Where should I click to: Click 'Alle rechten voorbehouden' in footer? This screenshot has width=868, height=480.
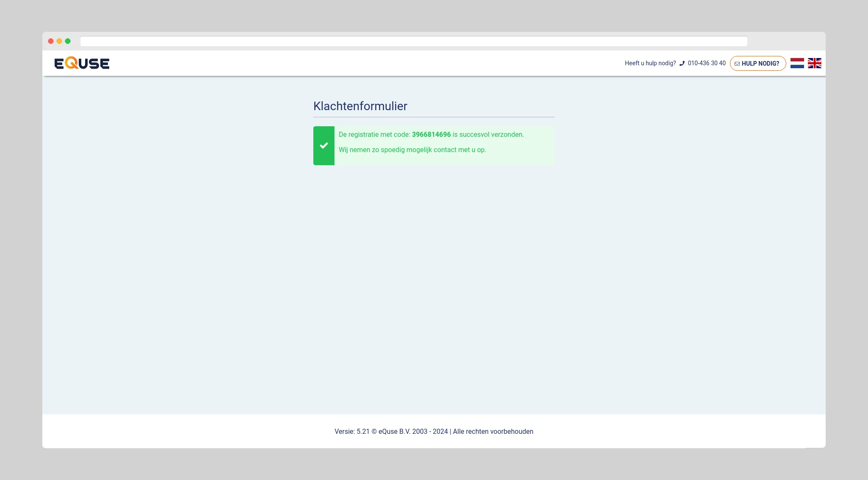point(493,431)
